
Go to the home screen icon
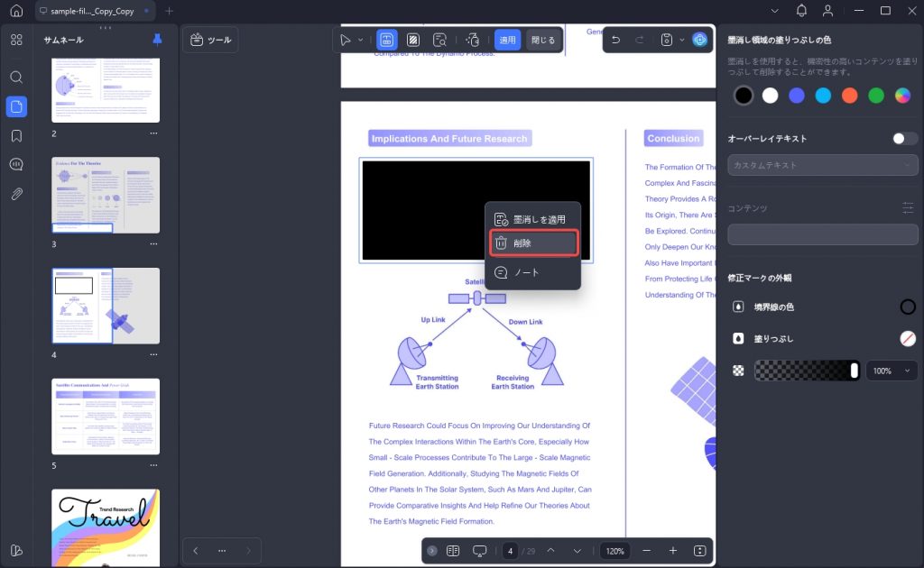click(x=16, y=11)
